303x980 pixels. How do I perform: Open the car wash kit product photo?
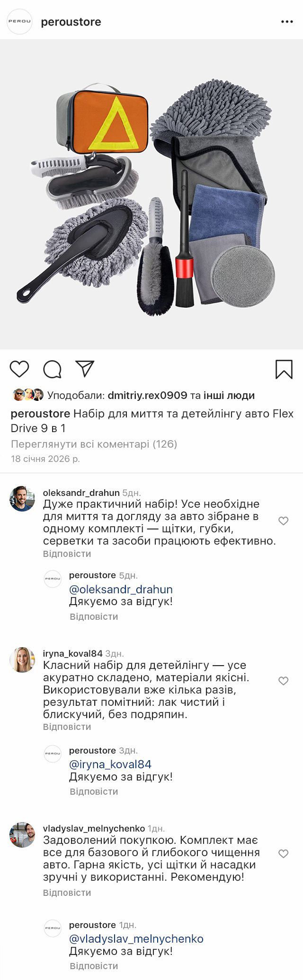click(151, 194)
